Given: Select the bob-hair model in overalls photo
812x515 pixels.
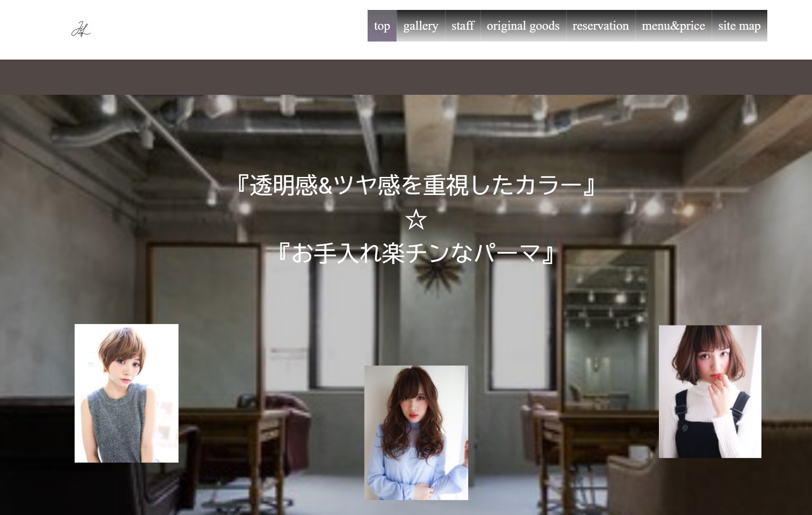Looking at the screenshot, I should 710,392.
